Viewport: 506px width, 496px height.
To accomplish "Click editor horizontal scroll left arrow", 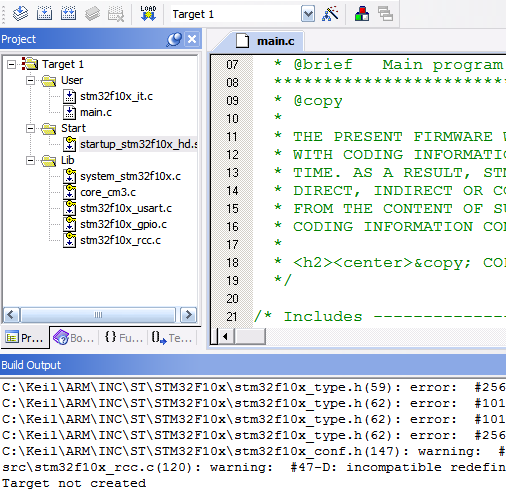I will [x=226, y=336].
